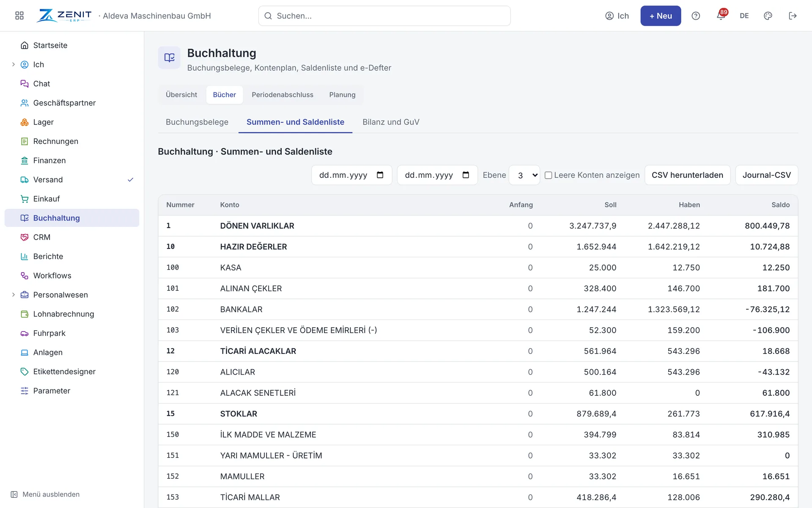Screen dimensions: 812x508
Task: Open CRM module
Action: (x=72, y=237)
